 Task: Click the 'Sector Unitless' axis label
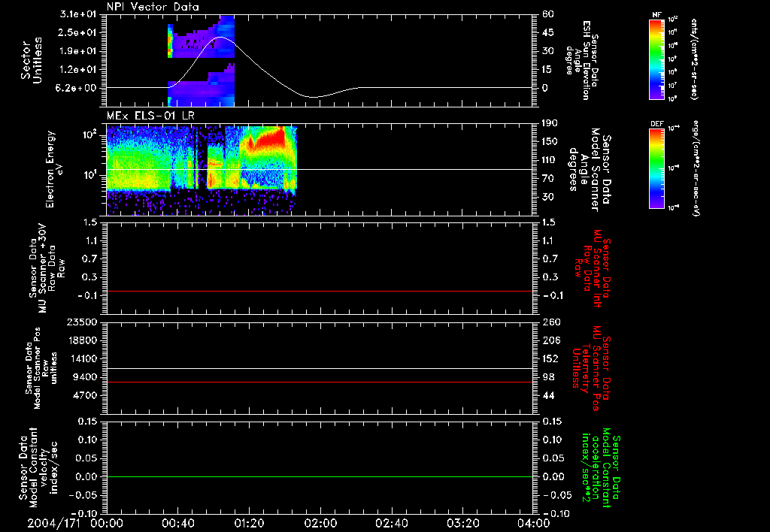click(x=31, y=60)
